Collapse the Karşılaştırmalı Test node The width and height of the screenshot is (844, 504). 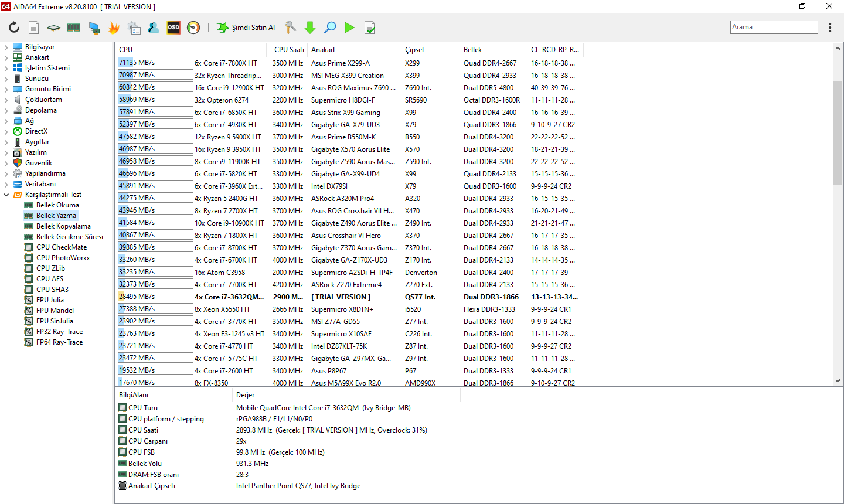6,195
